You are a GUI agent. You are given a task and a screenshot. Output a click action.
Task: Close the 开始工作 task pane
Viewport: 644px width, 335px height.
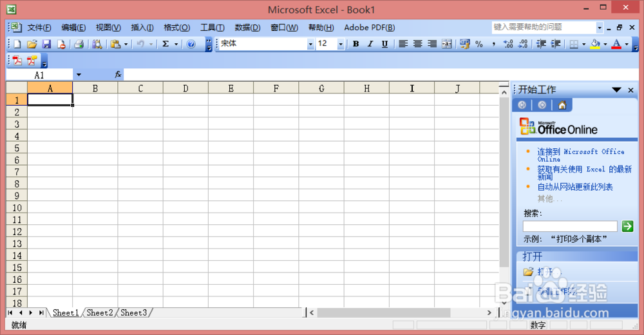(x=631, y=90)
